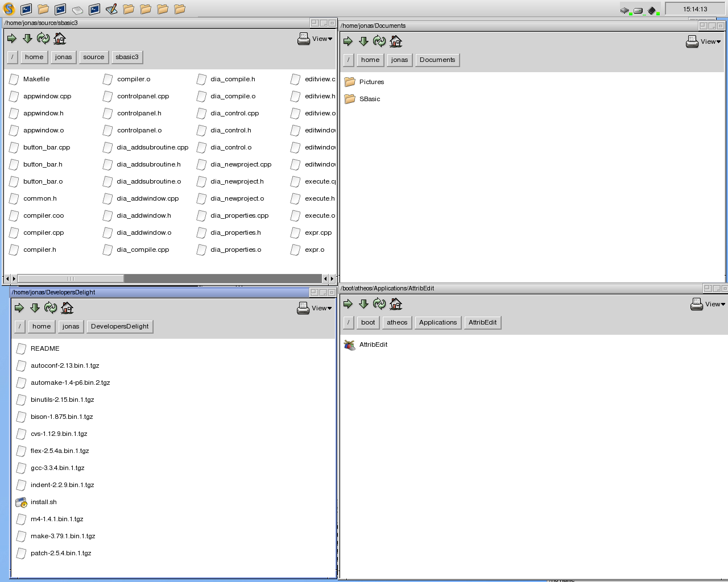The image size is (728, 582).
Task: Open View dropdown in AttribEdit window
Action: tap(708, 304)
